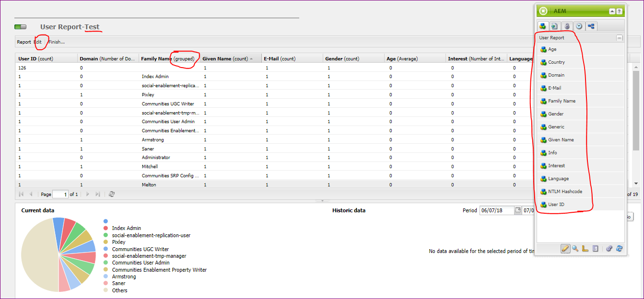Refresh the report table via the refresh icon
The height and width of the screenshot is (299, 644).
coord(111,194)
